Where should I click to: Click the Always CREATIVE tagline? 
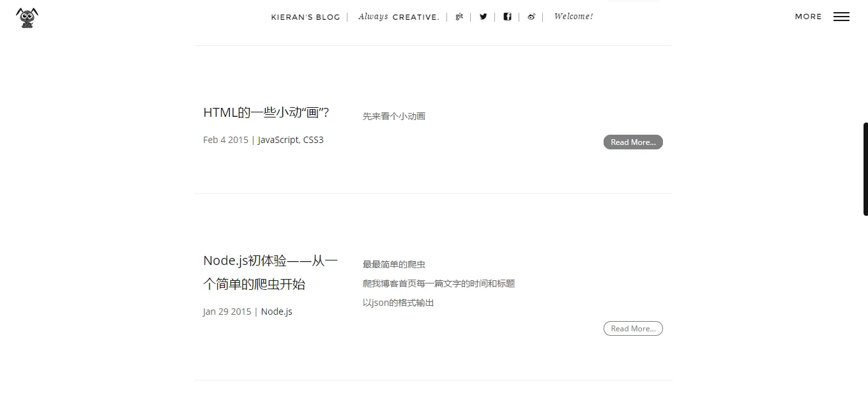399,17
